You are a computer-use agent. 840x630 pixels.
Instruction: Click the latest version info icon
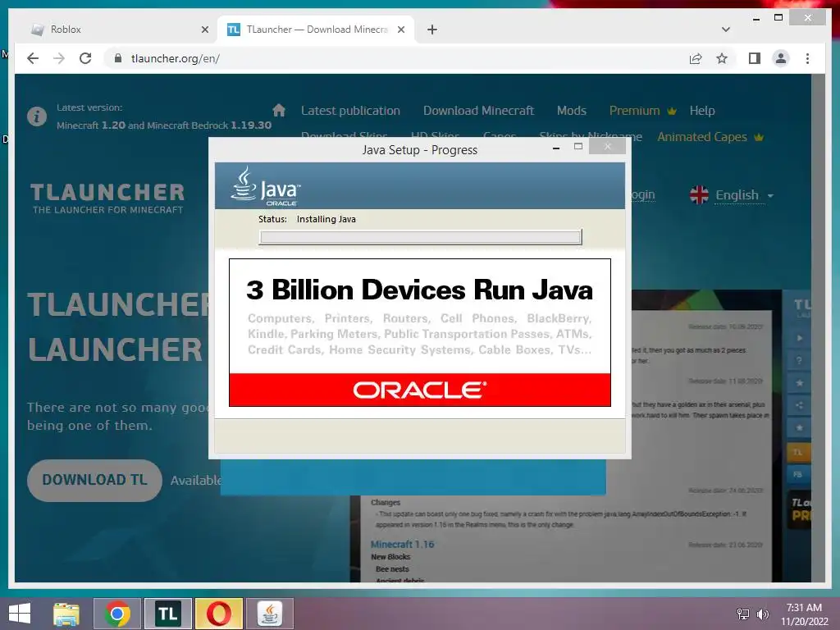coord(37,116)
